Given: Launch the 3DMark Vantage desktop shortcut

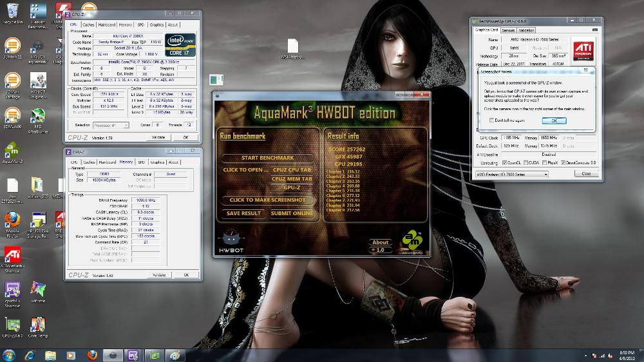Looking at the screenshot, I should pyautogui.click(x=13, y=86).
